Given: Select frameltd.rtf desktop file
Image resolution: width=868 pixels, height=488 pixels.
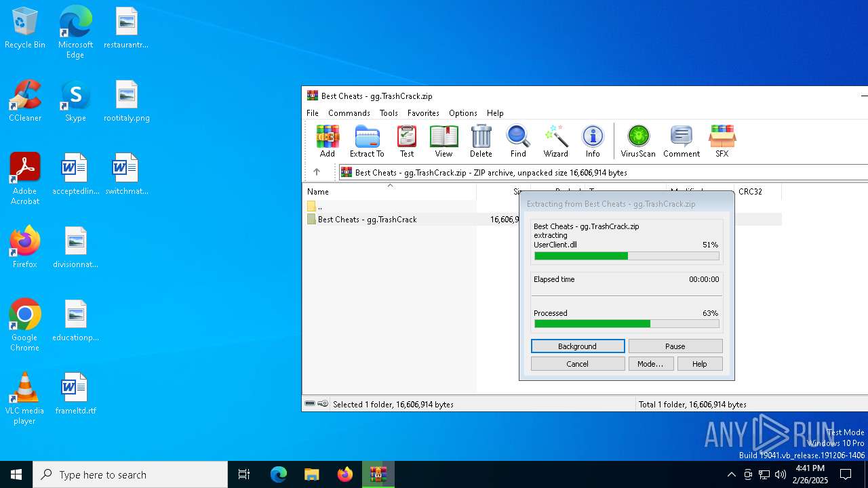Looking at the screenshot, I should (x=75, y=394).
